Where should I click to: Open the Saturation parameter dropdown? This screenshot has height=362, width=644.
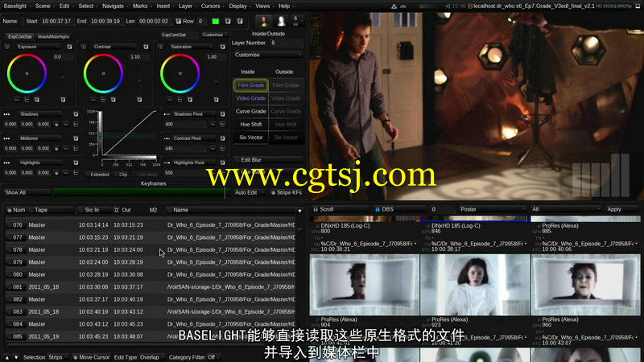[190, 47]
